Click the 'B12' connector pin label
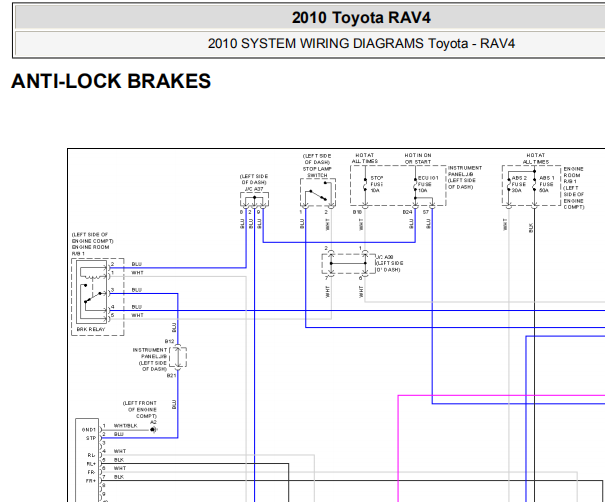This screenshot has height=502, width=605. click(169, 341)
